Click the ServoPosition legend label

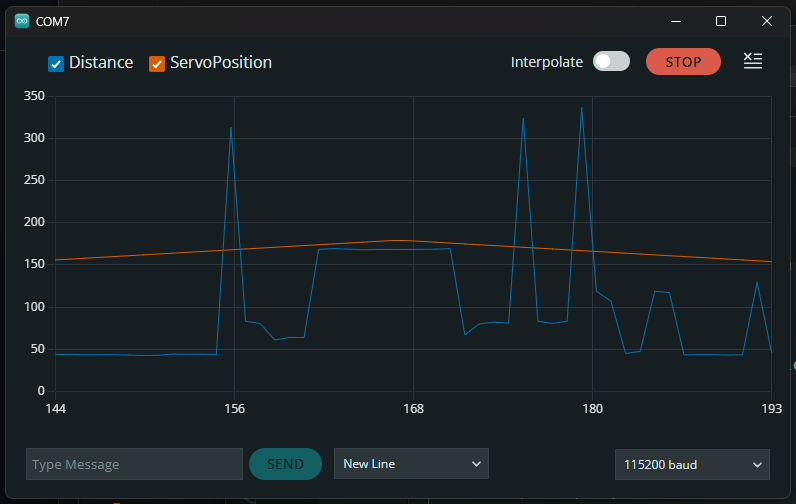tap(221, 62)
